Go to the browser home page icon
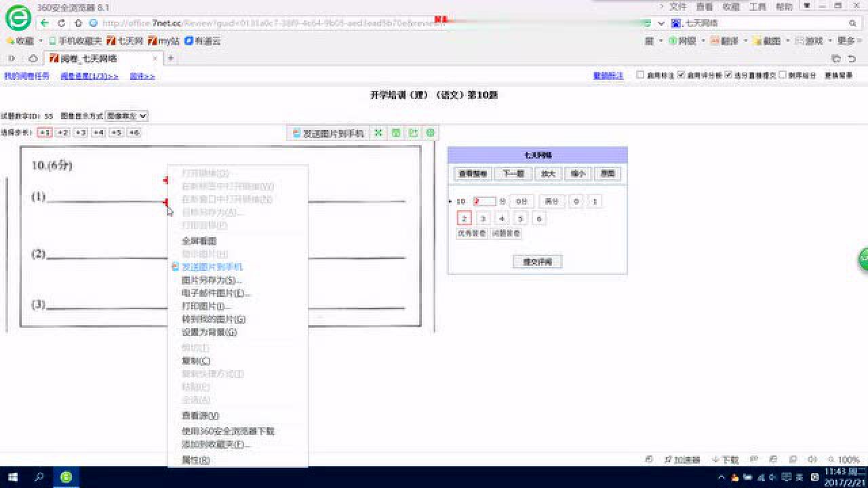 [78, 22]
